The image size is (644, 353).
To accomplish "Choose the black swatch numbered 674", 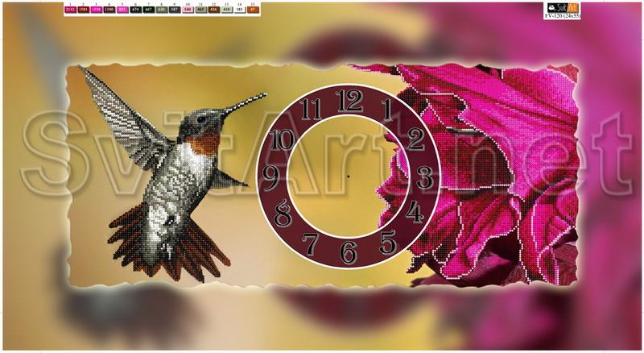I will [136, 11].
